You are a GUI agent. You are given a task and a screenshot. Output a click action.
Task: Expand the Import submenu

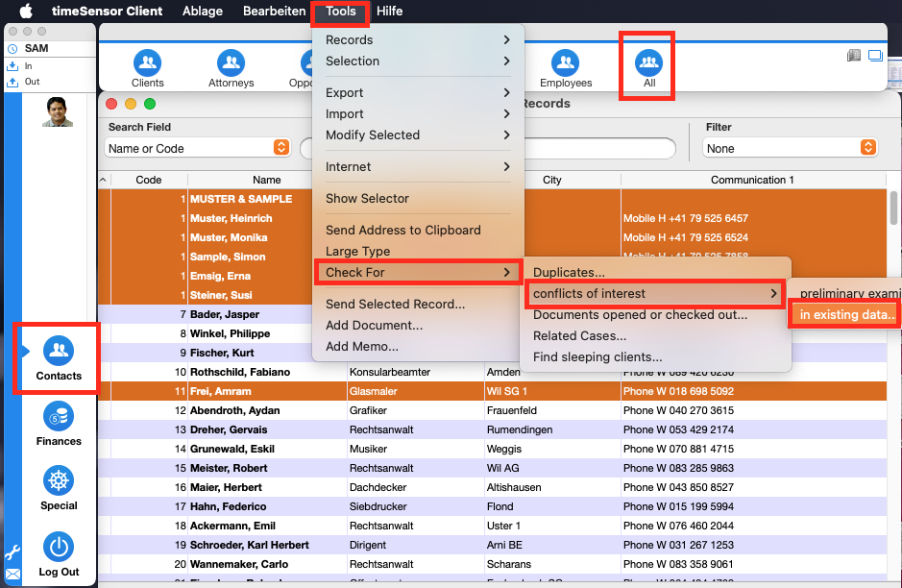(418, 114)
